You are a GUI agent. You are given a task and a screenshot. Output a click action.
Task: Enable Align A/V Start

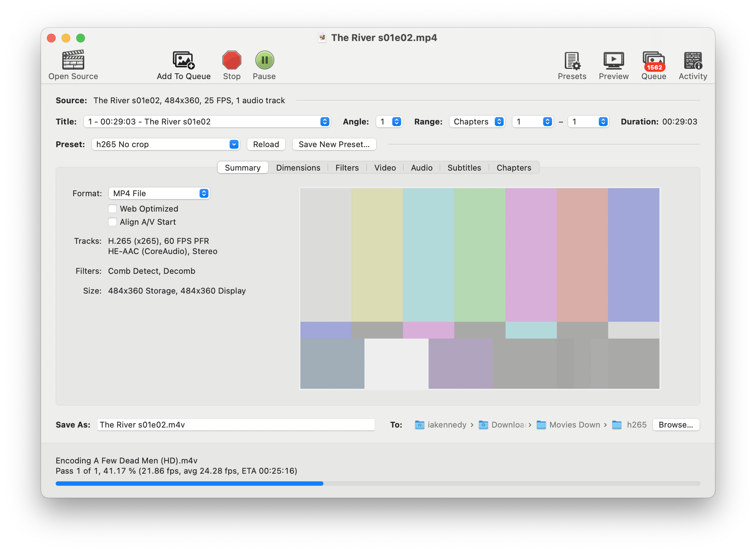pyautogui.click(x=112, y=221)
